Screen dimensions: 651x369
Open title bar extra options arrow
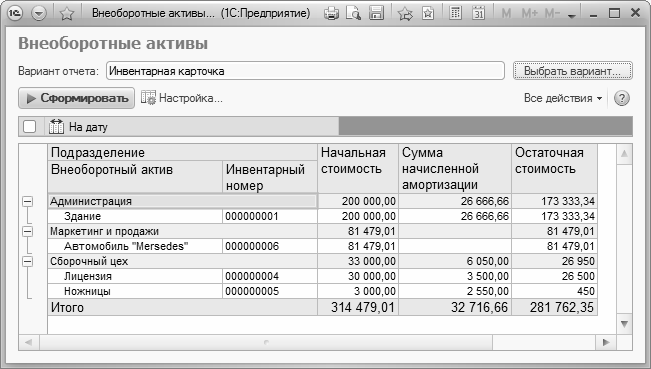click(x=572, y=17)
